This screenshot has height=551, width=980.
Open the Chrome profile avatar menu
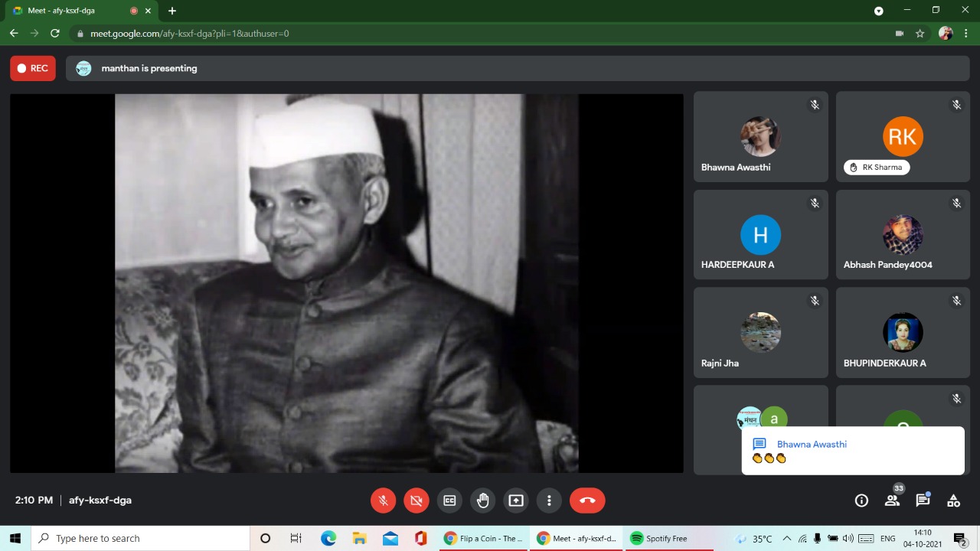pos(946,34)
